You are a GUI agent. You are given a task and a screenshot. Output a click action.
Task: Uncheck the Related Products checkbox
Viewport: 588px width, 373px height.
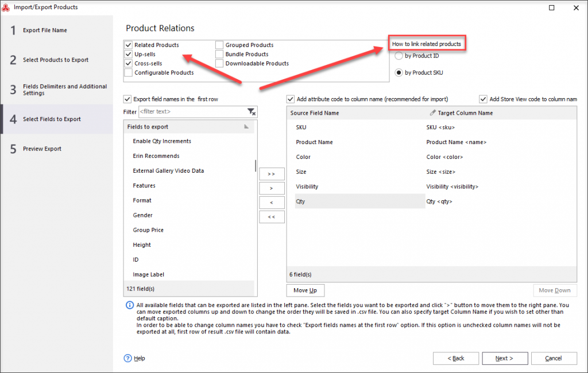pyautogui.click(x=128, y=45)
